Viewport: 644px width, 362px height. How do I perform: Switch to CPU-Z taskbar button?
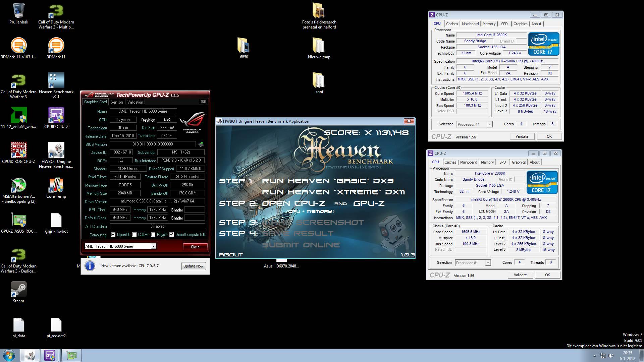coord(50,355)
